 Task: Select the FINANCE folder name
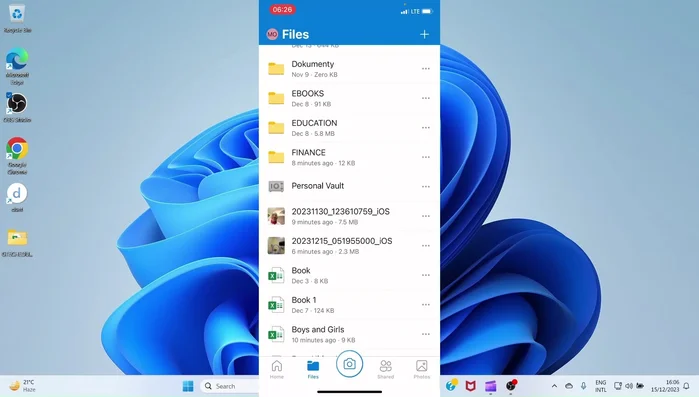308,152
